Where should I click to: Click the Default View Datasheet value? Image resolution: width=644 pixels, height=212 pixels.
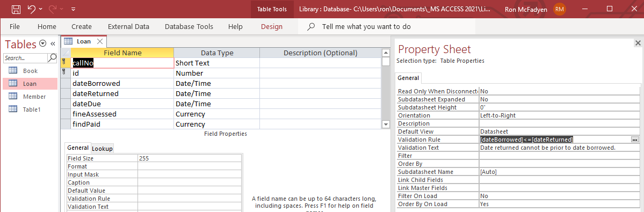559,131
